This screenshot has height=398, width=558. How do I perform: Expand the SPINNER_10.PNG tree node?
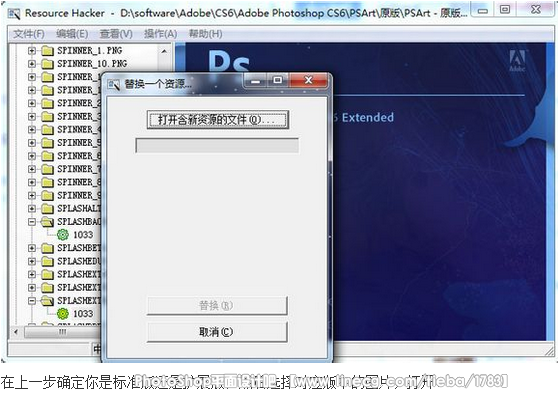point(32,64)
